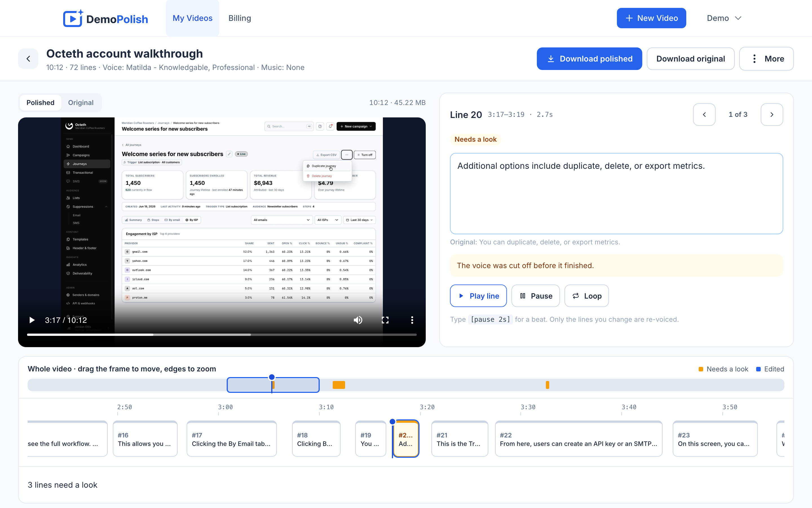Click the '3 lines need a look' text
Viewport: 812px width, 508px height.
click(62, 485)
